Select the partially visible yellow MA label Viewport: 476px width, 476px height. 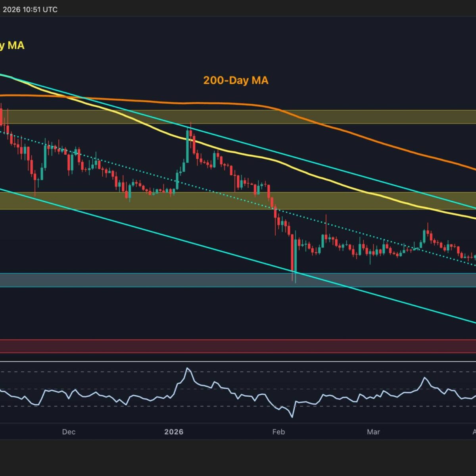[12, 46]
